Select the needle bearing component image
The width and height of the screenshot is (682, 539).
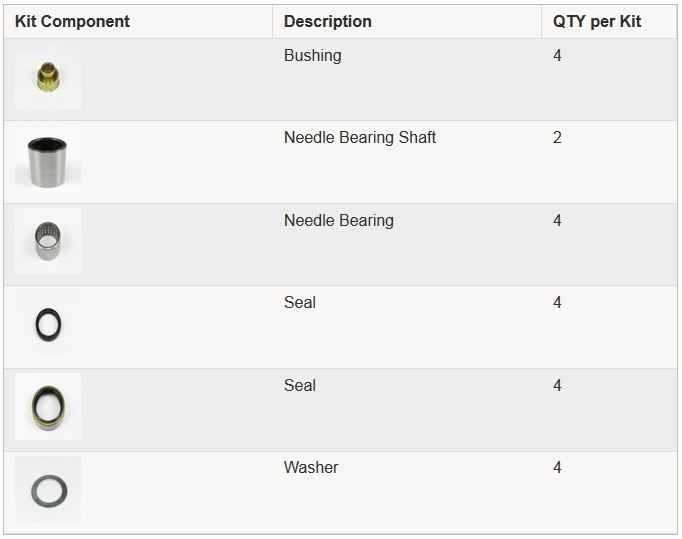click(x=48, y=241)
